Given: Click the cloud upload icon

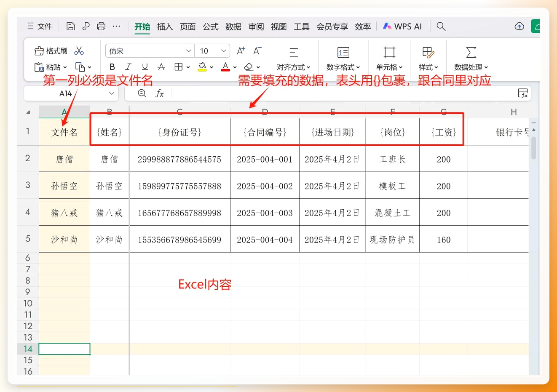Looking at the screenshot, I should coord(519,26).
